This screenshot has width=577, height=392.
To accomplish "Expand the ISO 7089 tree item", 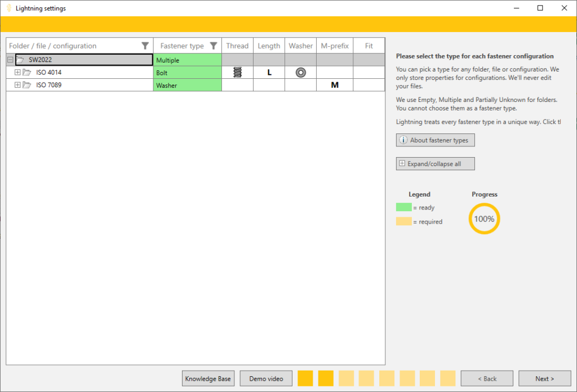I will click(17, 84).
